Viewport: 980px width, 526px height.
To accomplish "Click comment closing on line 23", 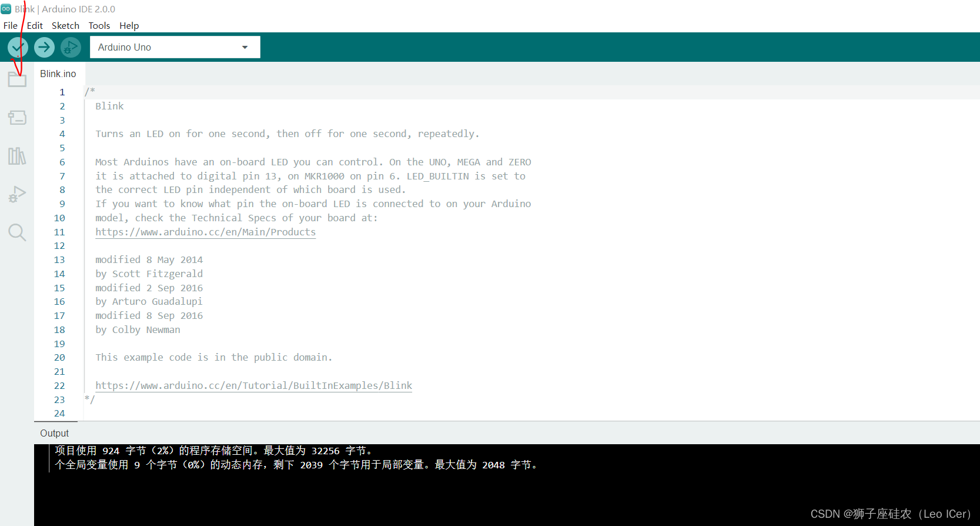I will (x=89, y=399).
